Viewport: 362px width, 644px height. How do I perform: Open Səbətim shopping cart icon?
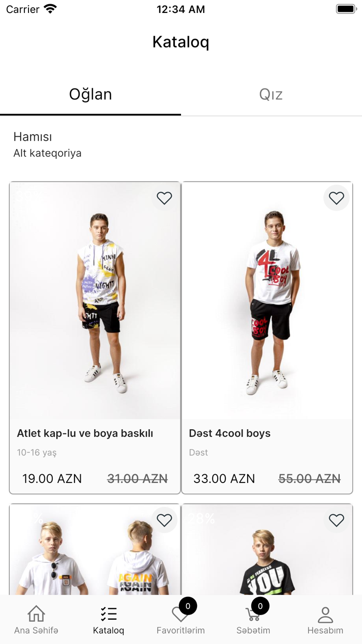tap(253, 616)
